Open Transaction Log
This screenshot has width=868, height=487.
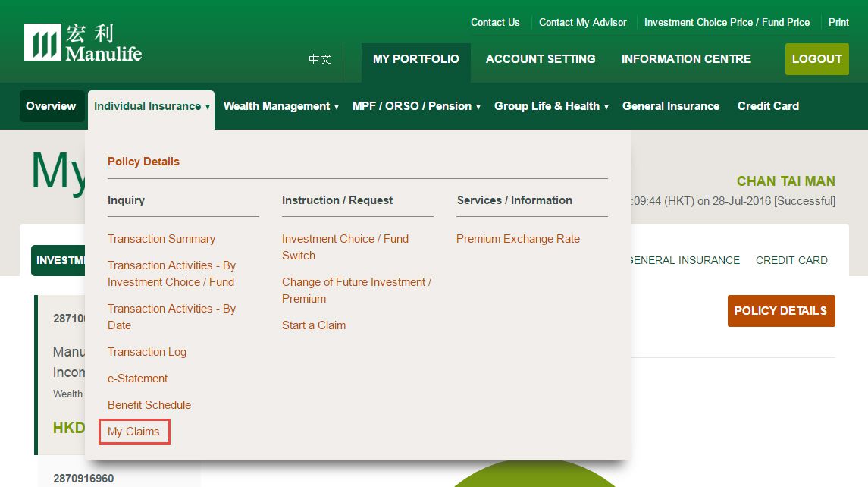click(147, 352)
